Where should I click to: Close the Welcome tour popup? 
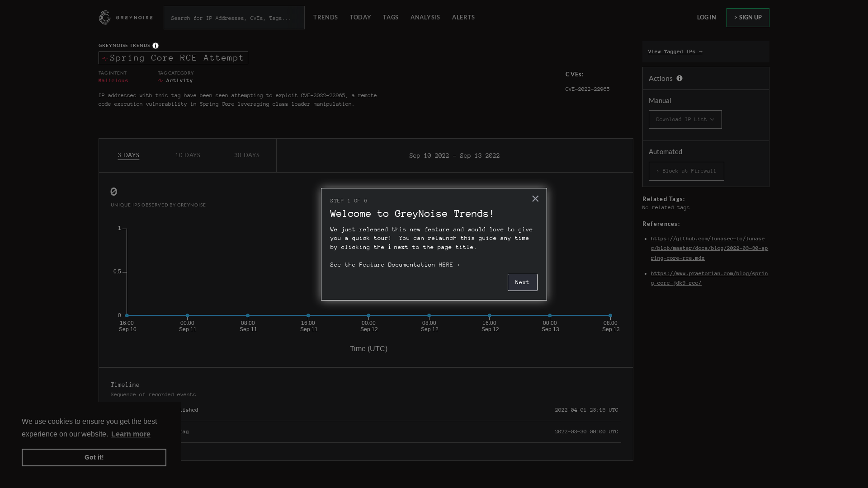click(535, 199)
